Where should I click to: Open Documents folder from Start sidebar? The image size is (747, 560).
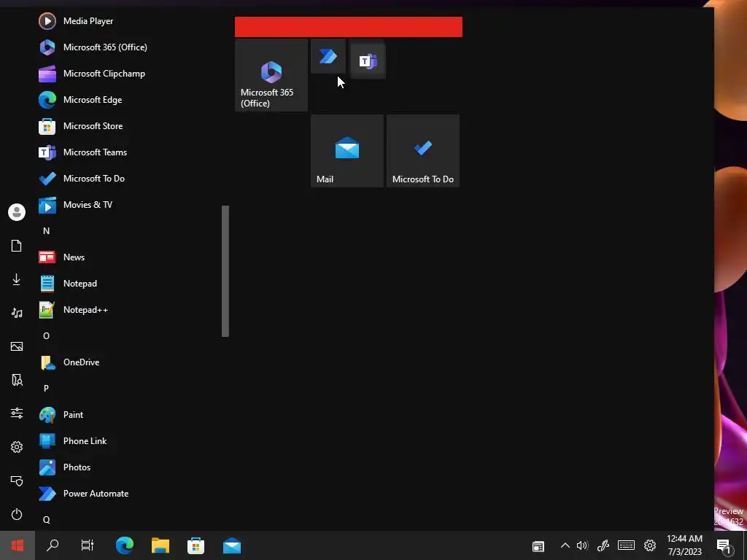point(17,246)
